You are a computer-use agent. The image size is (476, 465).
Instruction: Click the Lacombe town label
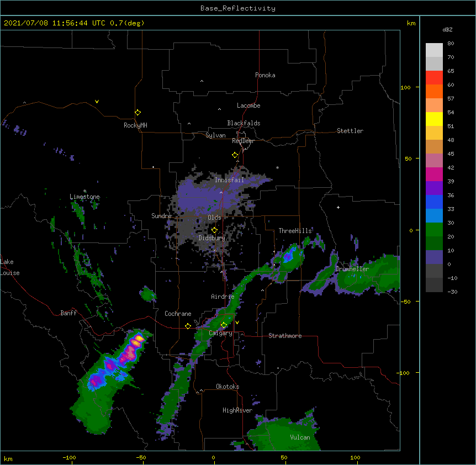(x=248, y=105)
